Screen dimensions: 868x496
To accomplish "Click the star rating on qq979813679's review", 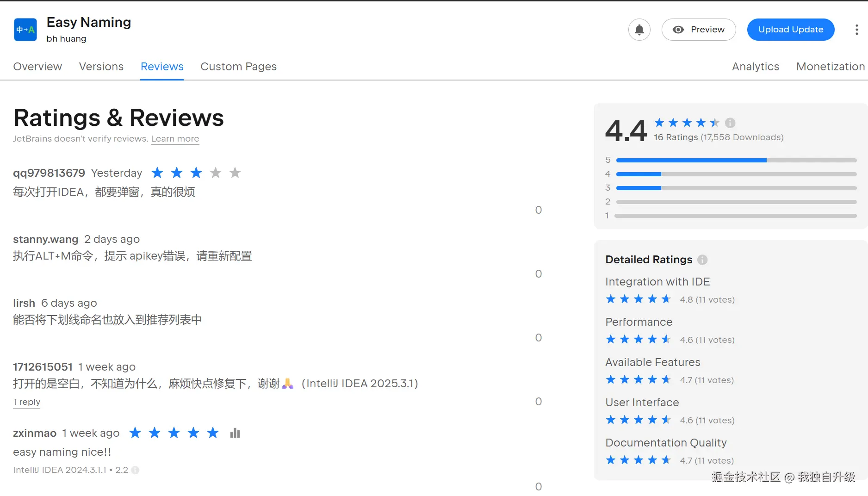I will click(196, 173).
